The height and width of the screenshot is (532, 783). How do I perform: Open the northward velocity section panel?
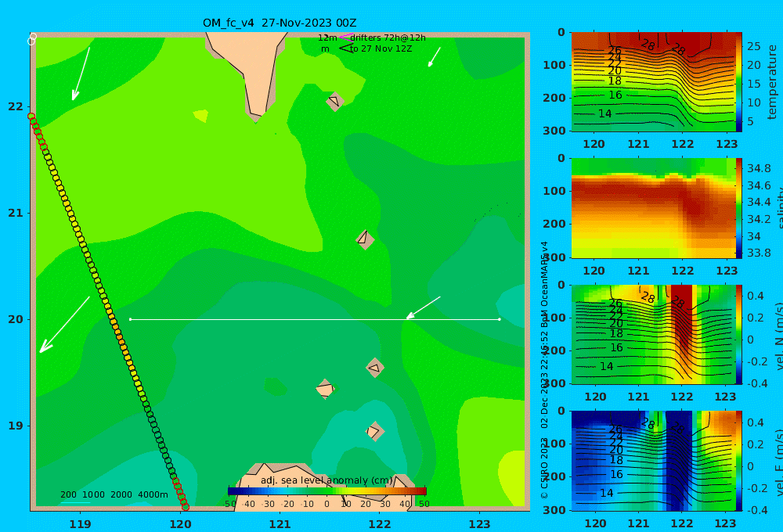point(654,334)
